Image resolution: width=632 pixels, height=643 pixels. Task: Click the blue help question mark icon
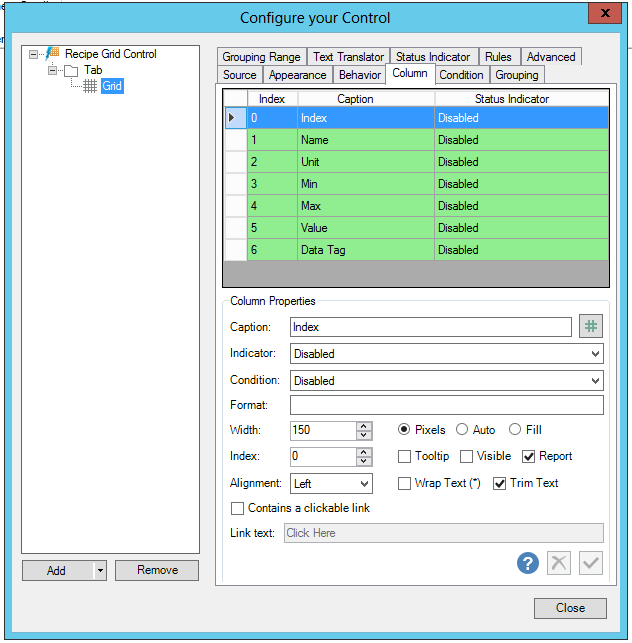click(x=528, y=563)
